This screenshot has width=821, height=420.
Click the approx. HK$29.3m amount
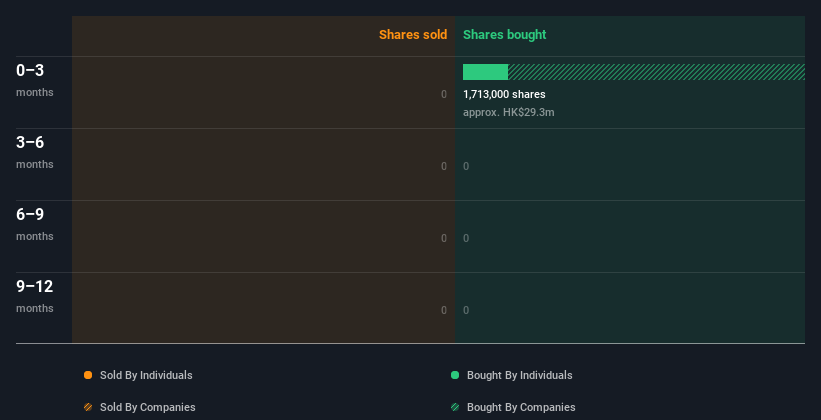508,112
